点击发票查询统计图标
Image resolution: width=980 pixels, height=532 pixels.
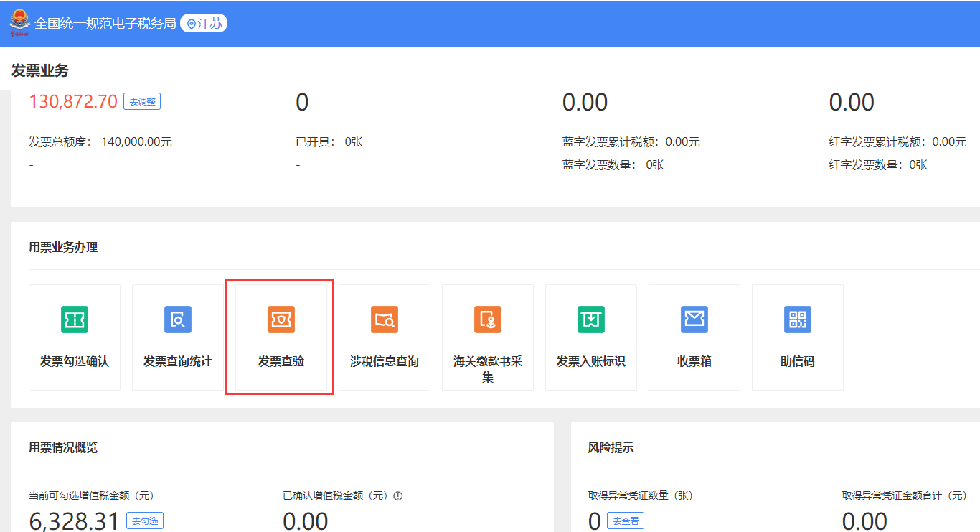177,319
